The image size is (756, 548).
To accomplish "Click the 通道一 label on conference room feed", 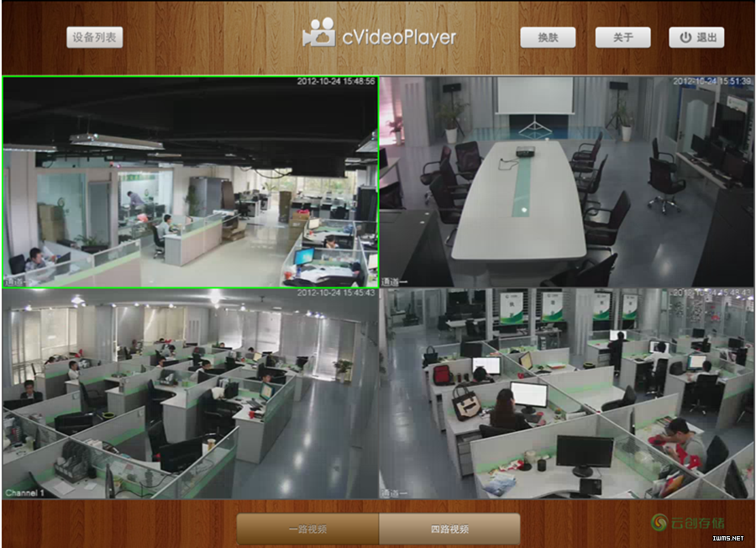I will (x=395, y=282).
